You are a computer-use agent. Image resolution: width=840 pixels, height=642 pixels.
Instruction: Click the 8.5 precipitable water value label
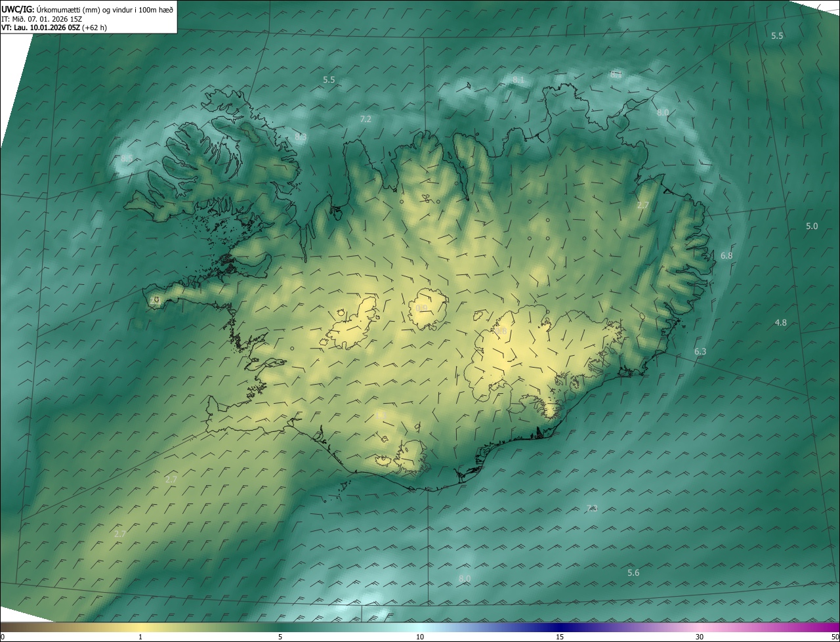(126, 159)
